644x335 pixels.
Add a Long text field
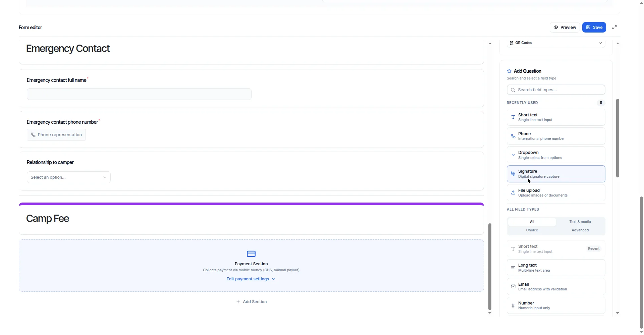pos(556,268)
